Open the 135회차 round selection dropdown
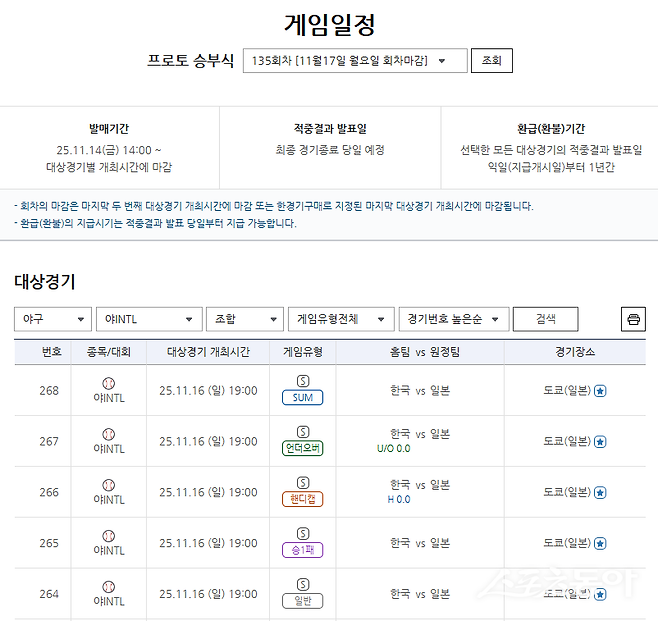Viewport: 658px width, 621px height. tap(355, 61)
